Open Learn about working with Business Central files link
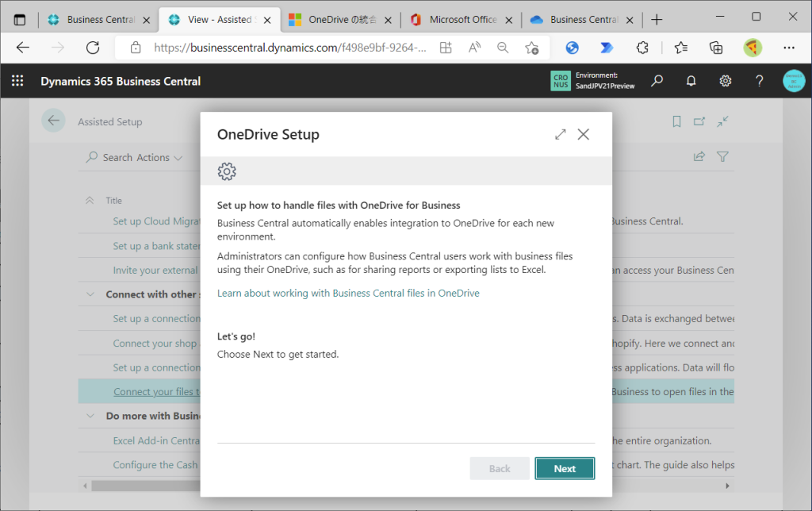 pos(348,294)
